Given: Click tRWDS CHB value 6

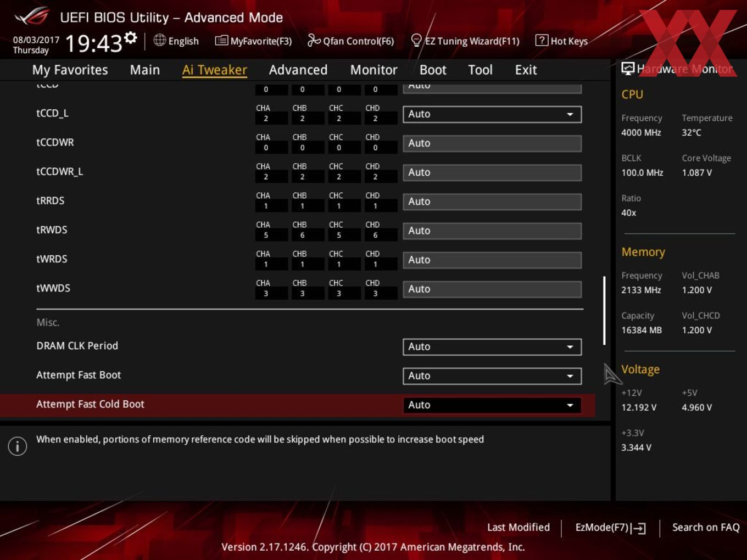Looking at the screenshot, I should point(303,235).
